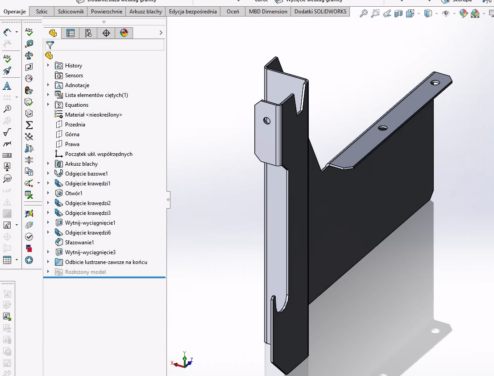This screenshot has height=376, width=494.
Task: Click the tree filter funnel icon
Action: (50, 45)
